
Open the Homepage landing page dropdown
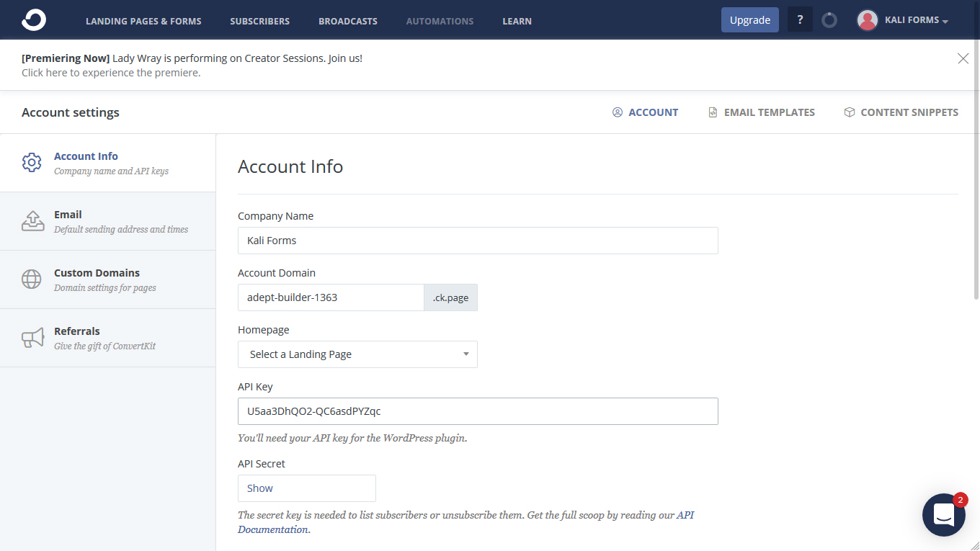[357, 354]
